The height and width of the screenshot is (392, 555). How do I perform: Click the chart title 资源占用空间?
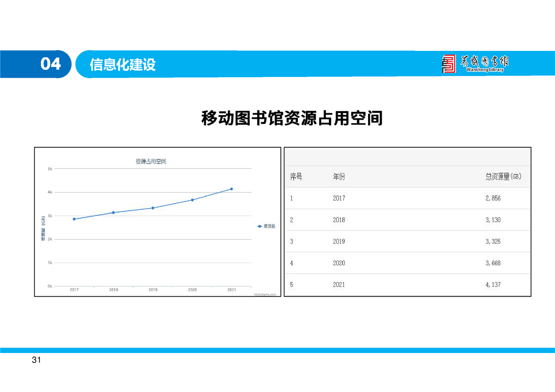(151, 161)
